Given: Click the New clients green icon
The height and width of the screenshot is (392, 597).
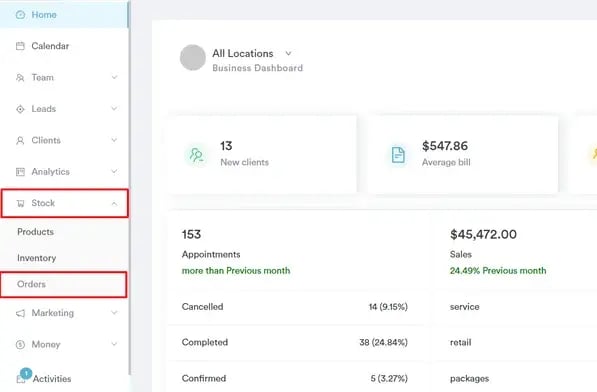Looking at the screenshot, I should (x=196, y=155).
